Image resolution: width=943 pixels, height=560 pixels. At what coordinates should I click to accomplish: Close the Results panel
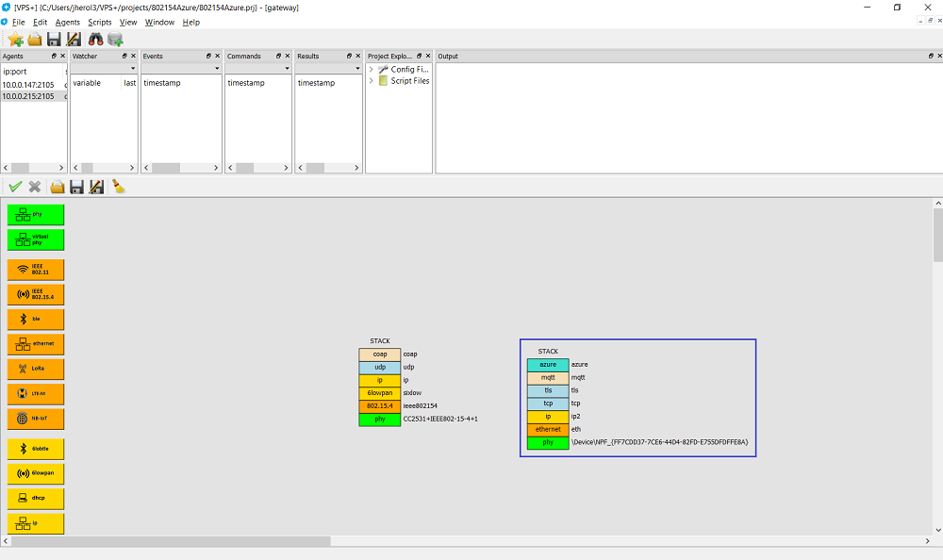tap(358, 57)
